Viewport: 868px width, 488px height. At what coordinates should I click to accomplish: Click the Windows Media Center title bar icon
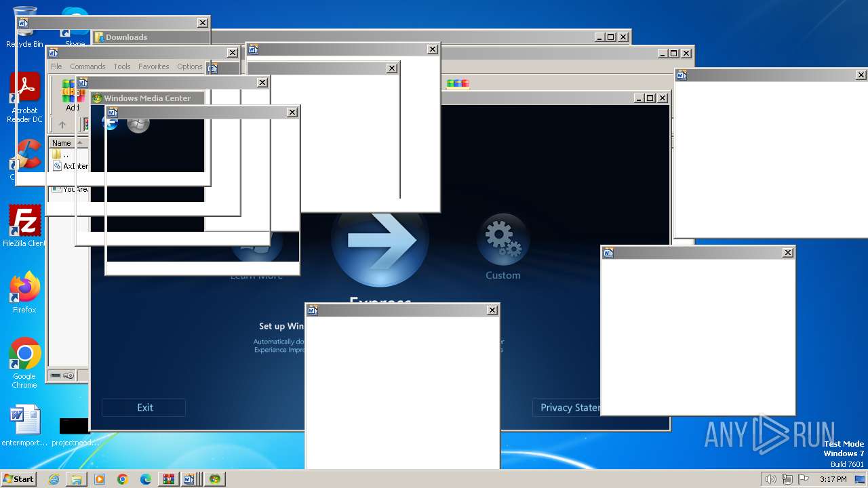(x=97, y=98)
